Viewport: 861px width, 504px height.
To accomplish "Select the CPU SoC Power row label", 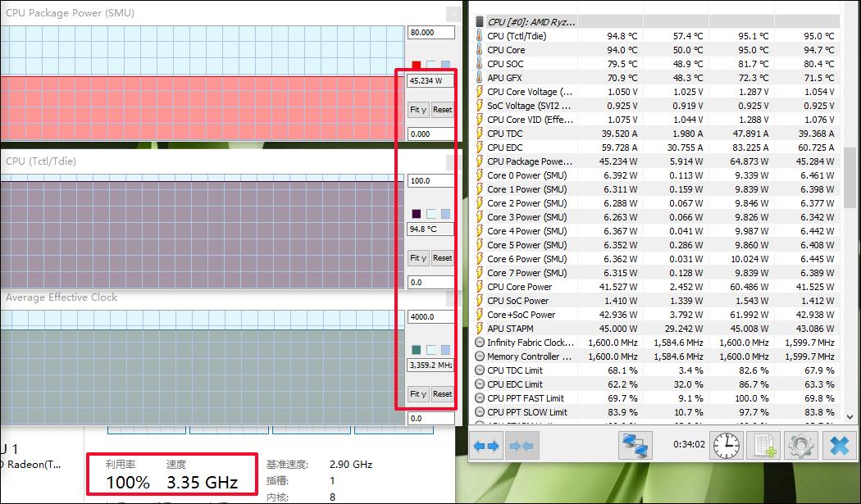I will click(x=517, y=301).
